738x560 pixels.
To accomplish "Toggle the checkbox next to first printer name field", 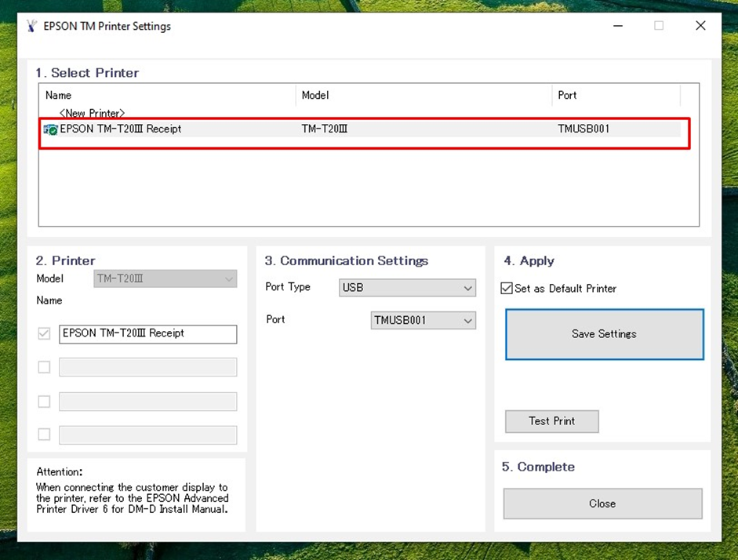I will pos(44,334).
